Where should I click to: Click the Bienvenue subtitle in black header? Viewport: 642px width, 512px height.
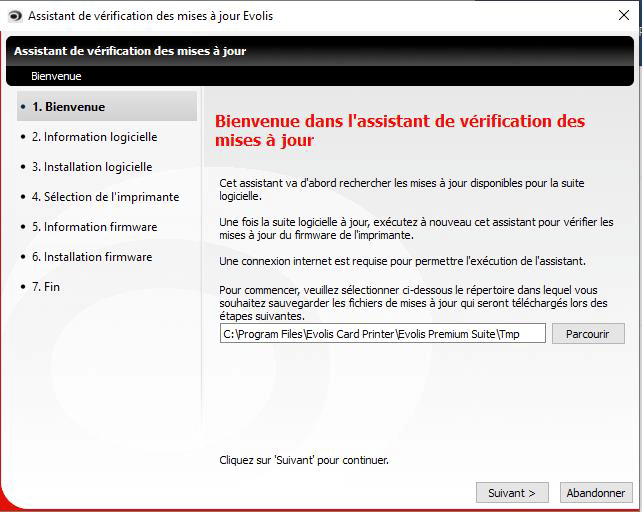56,76
